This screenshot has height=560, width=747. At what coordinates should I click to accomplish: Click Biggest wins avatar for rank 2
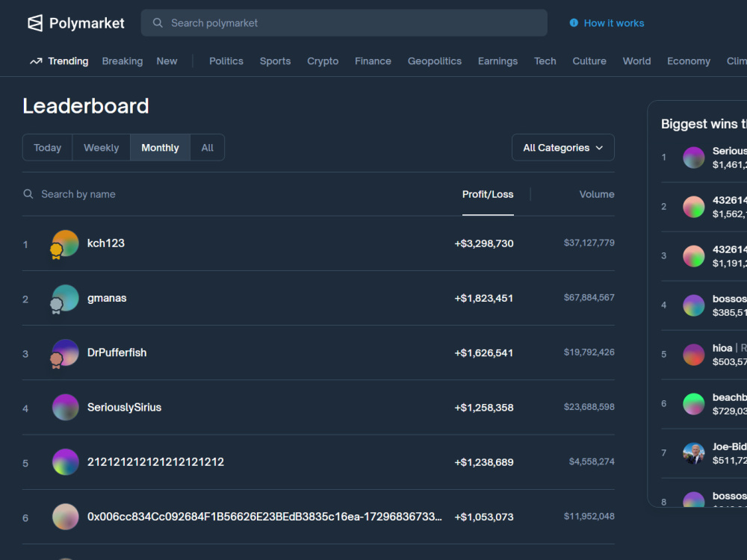click(x=694, y=207)
